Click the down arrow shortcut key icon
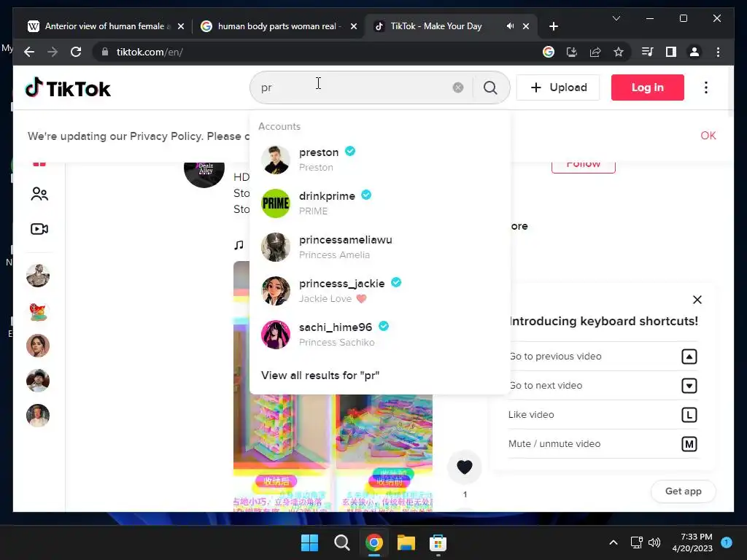This screenshot has height=560, width=747. (689, 386)
